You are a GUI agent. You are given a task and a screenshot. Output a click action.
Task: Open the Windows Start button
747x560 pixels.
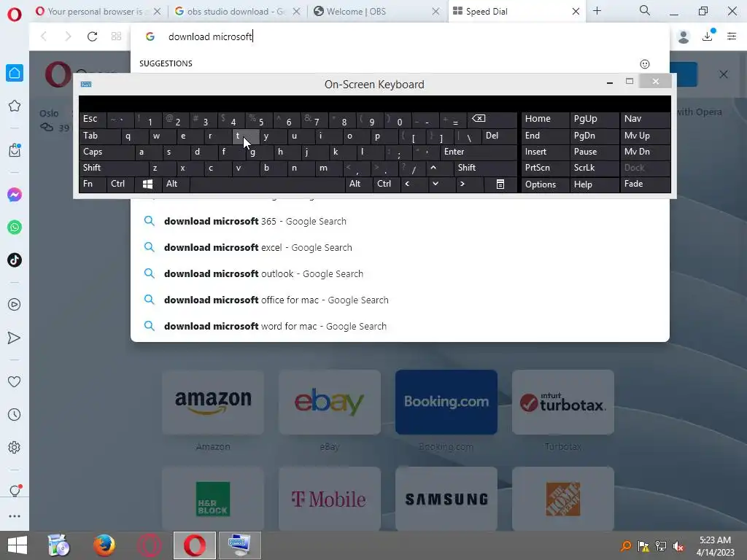point(18,545)
